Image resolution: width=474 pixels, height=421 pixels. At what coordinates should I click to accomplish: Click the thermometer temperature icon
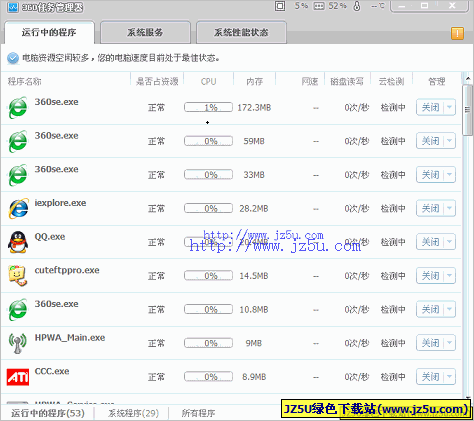[x=357, y=6]
